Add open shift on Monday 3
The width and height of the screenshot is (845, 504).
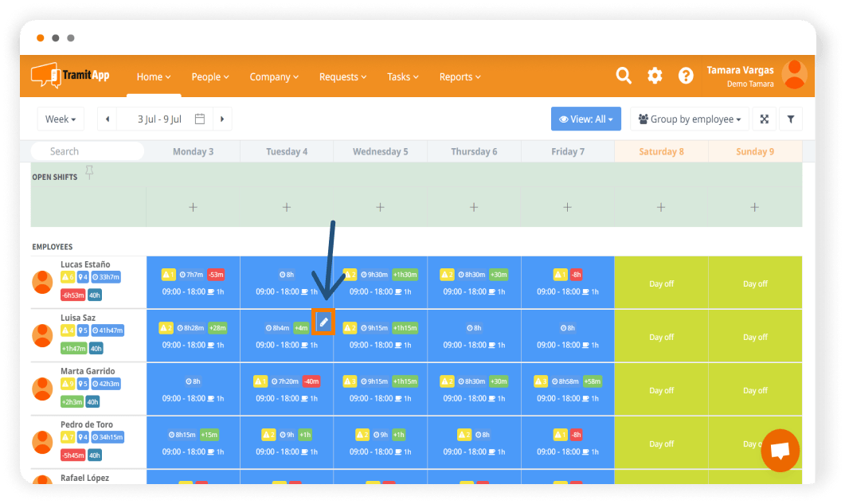click(x=193, y=207)
